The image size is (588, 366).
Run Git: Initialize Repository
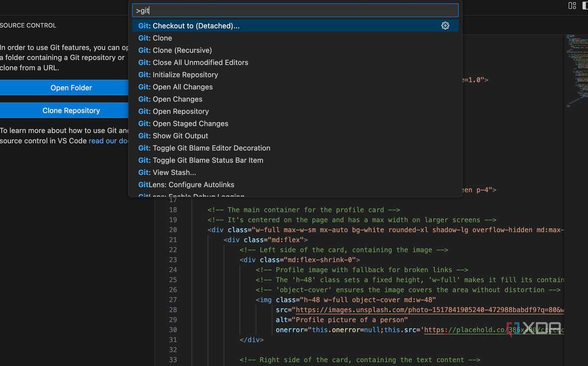(295, 75)
